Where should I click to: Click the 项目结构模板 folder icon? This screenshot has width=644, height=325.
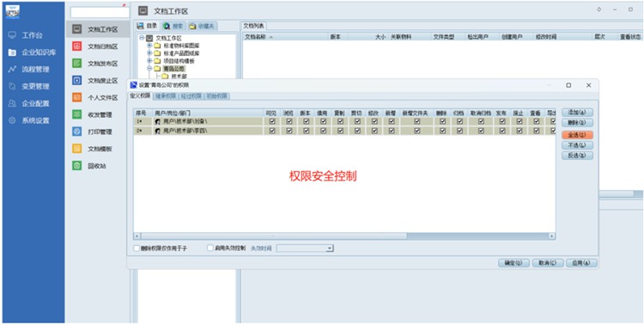pos(157,61)
